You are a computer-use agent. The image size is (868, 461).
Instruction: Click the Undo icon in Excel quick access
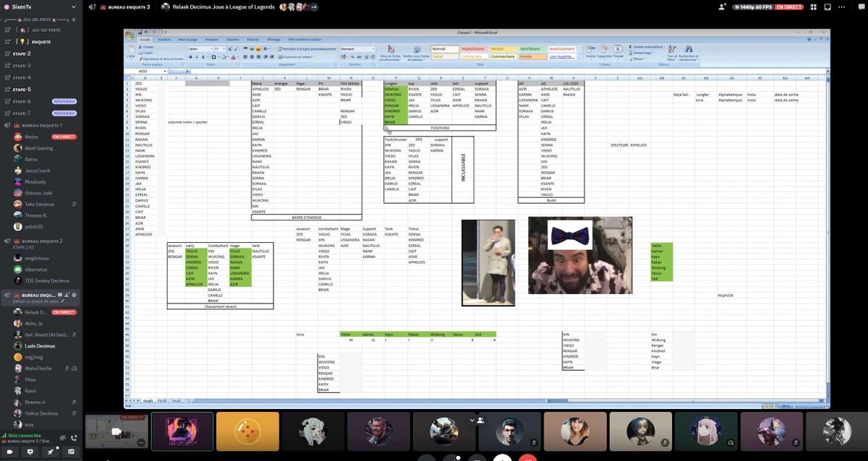pyautogui.click(x=145, y=33)
